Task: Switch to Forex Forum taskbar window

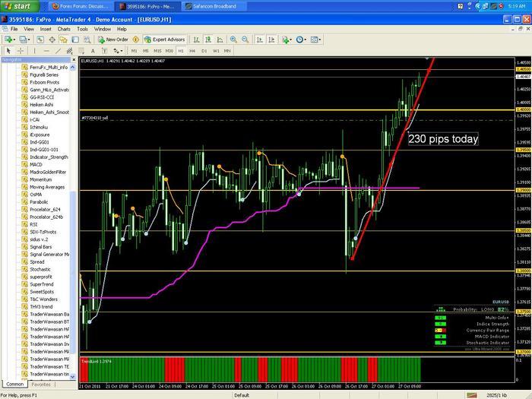Action: click(x=81, y=6)
